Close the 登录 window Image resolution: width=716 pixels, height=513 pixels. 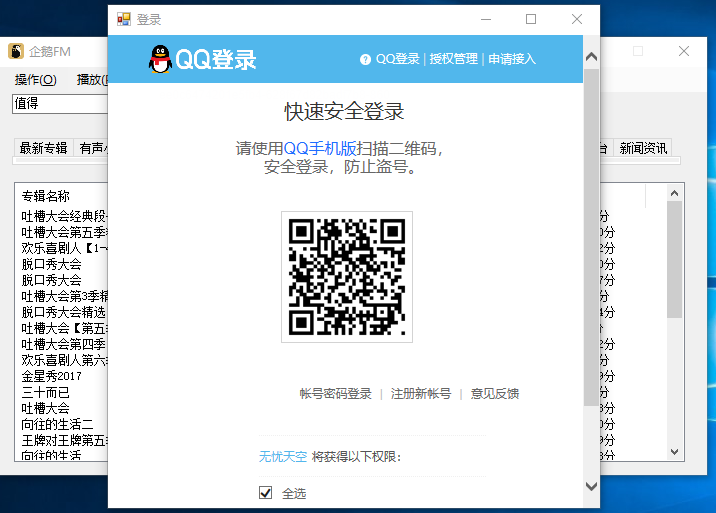pos(577,19)
